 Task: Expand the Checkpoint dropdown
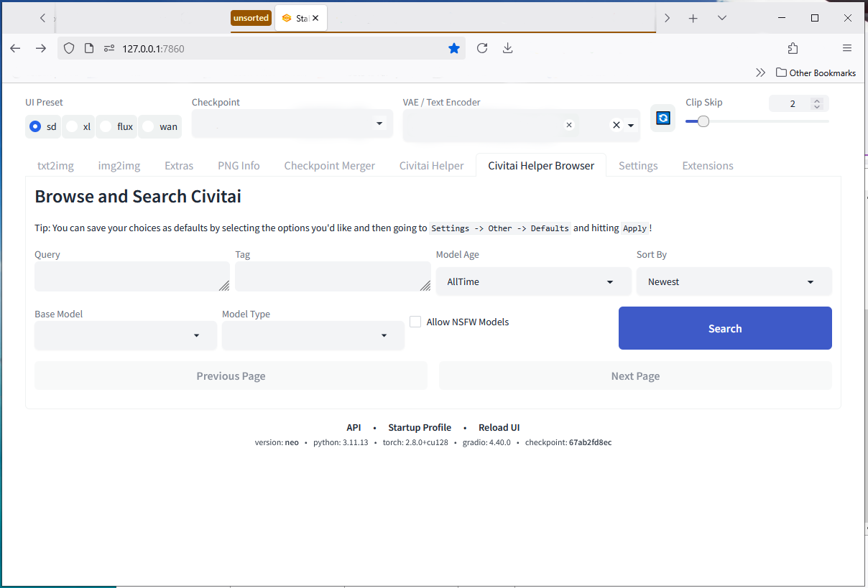point(380,123)
